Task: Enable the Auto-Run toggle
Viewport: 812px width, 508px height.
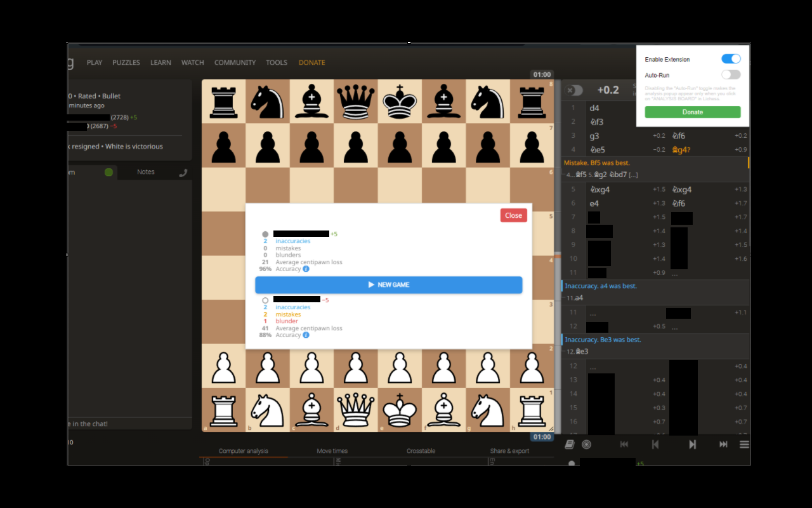Action: pos(731,74)
